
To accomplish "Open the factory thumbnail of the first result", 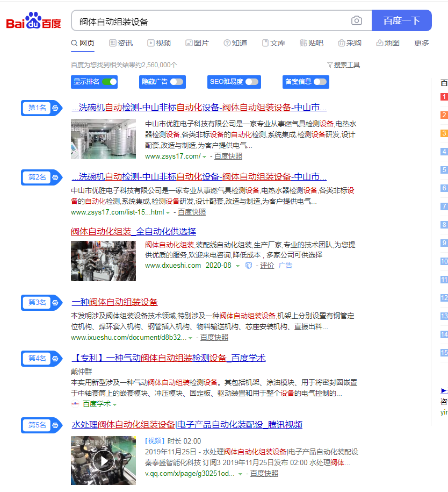I will point(104,139).
